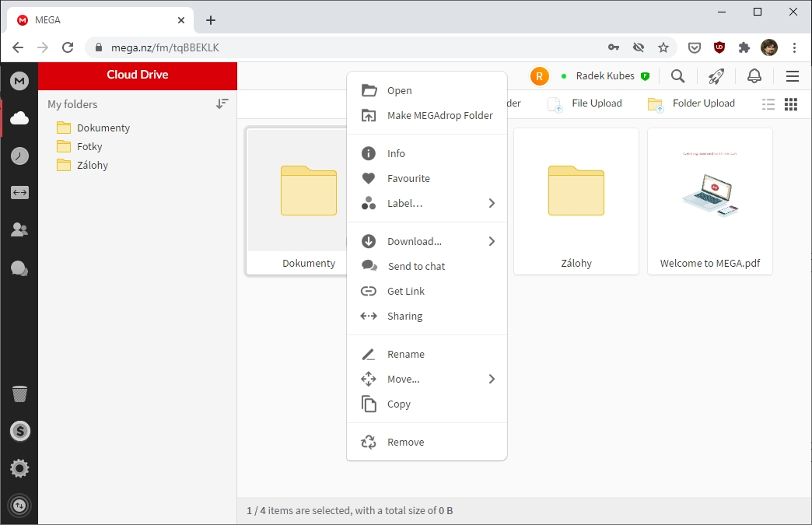Open Chat bubbles icon in sidebar
The image size is (812, 525).
[19, 268]
